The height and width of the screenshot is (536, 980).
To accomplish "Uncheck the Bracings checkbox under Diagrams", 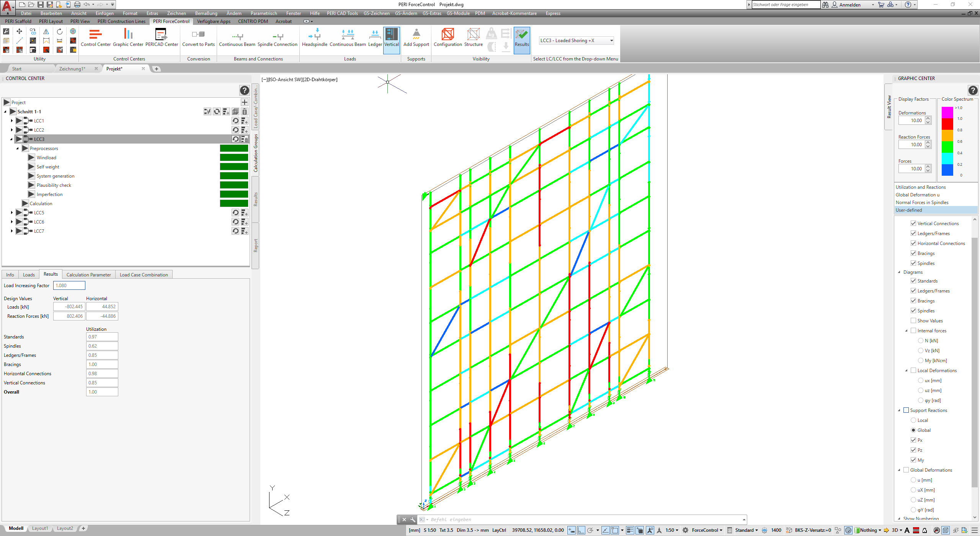I will [x=913, y=301].
